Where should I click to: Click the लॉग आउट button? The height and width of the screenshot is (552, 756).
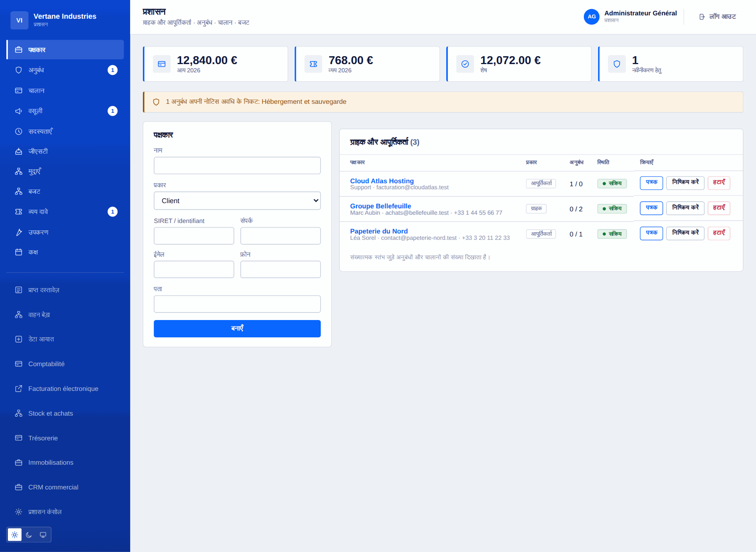717,17
